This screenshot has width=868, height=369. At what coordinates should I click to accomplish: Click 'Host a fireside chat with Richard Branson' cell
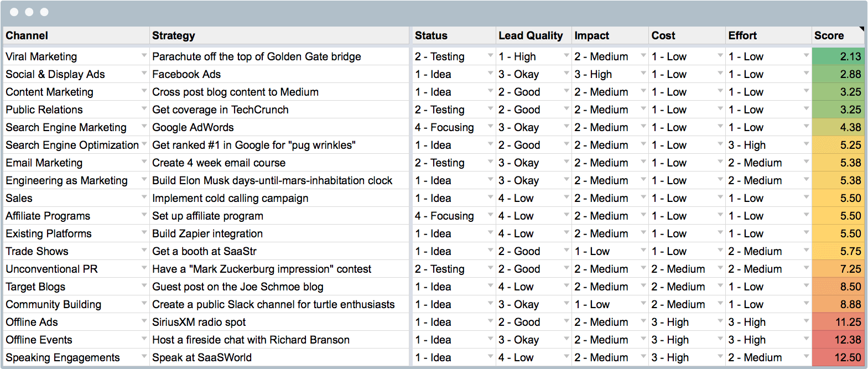pos(279,340)
